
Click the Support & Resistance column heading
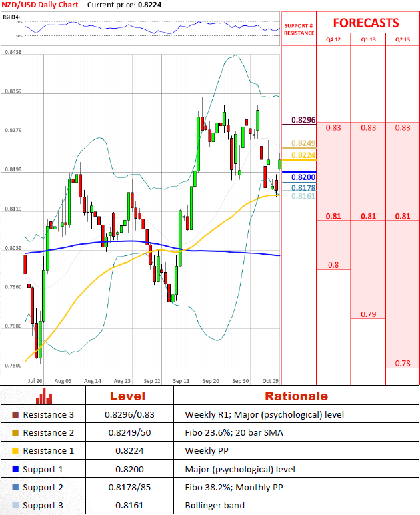(298, 29)
